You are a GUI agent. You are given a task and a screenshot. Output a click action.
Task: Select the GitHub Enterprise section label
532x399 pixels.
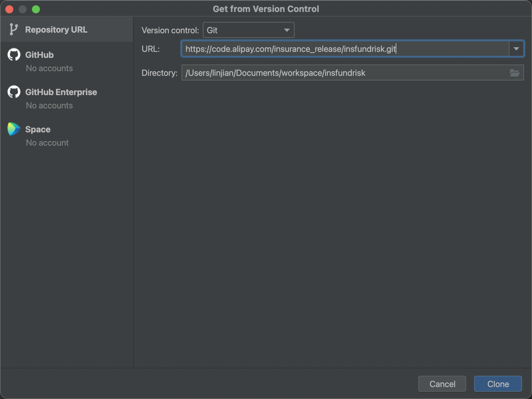tap(61, 92)
